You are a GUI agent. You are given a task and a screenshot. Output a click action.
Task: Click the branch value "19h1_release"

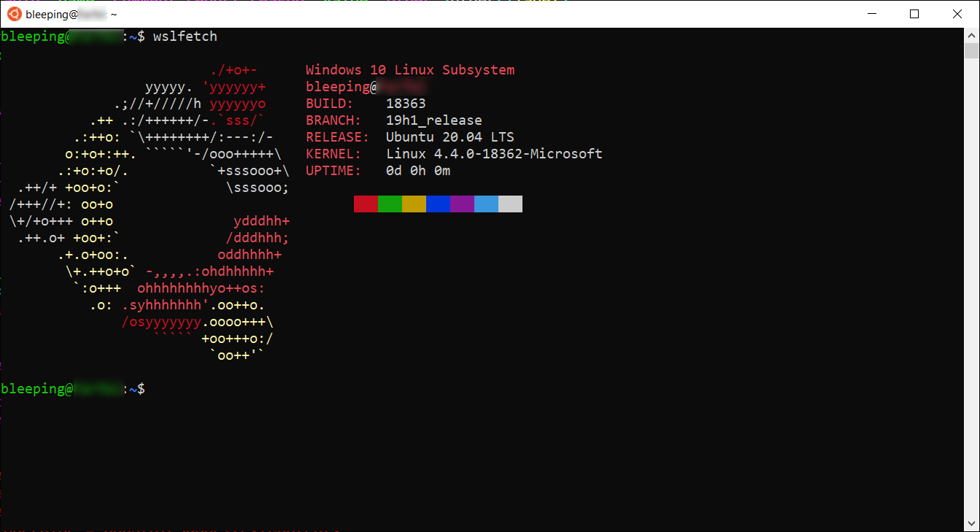[x=434, y=120]
